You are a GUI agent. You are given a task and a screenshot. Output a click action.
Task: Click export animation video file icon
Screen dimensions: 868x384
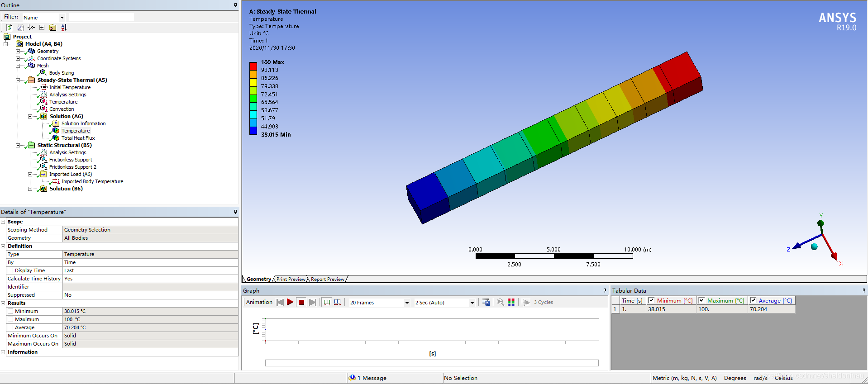pyautogui.click(x=486, y=302)
